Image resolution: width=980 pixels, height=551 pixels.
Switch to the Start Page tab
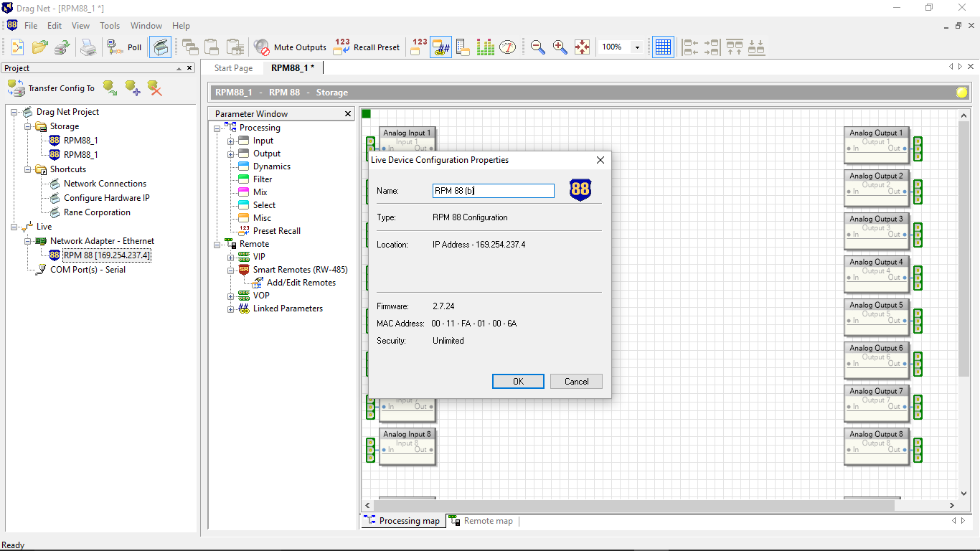[x=233, y=67]
